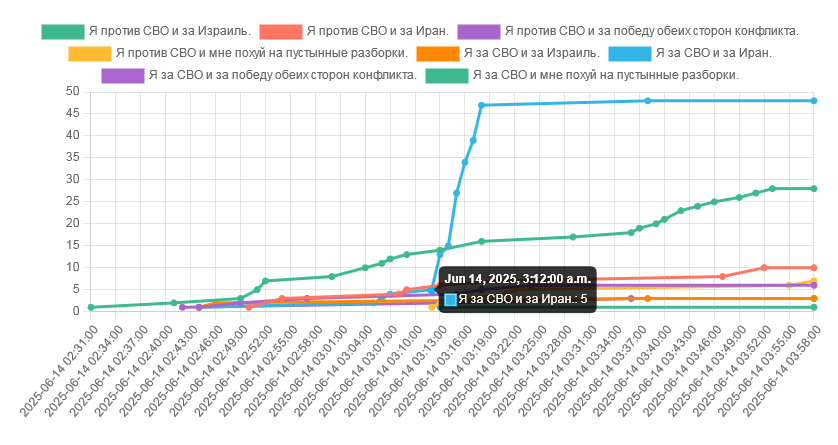
Task: Click the green swatch for 'Я против СВО и за Израиль.'
Action: pyautogui.click(x=63, y=32)
